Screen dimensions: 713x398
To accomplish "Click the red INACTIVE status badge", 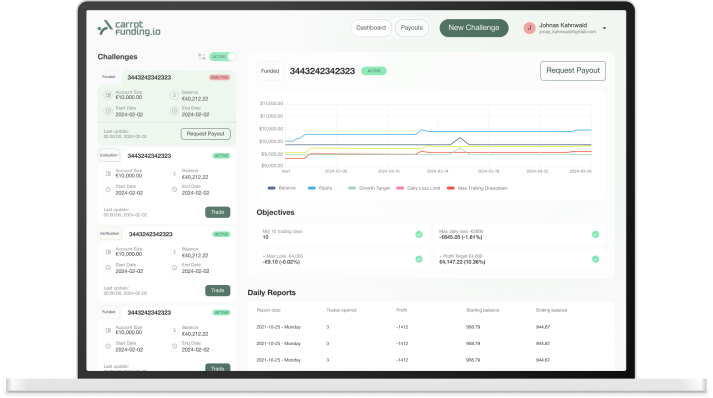I will click(x=219, y=77).
